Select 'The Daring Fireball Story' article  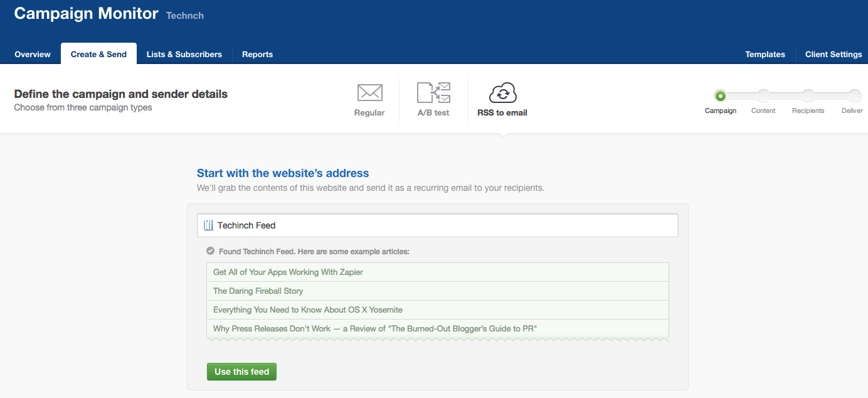click(437, 291)
